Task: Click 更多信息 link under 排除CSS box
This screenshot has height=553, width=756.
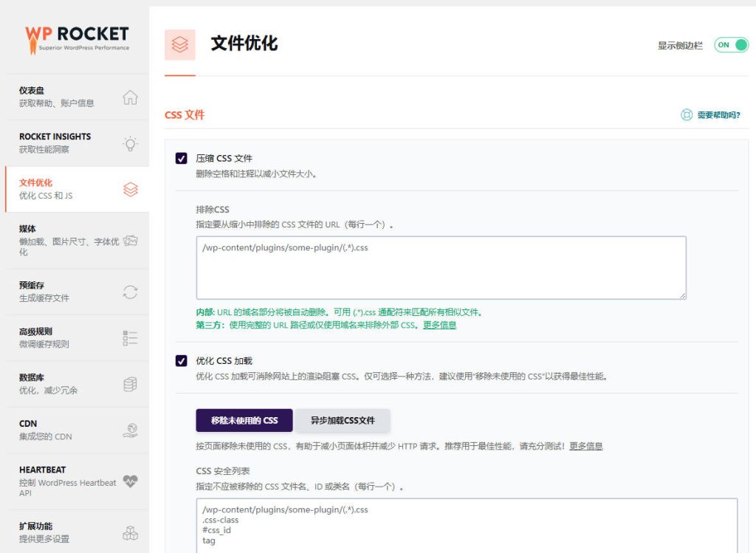Action: (x=439, y=325)
